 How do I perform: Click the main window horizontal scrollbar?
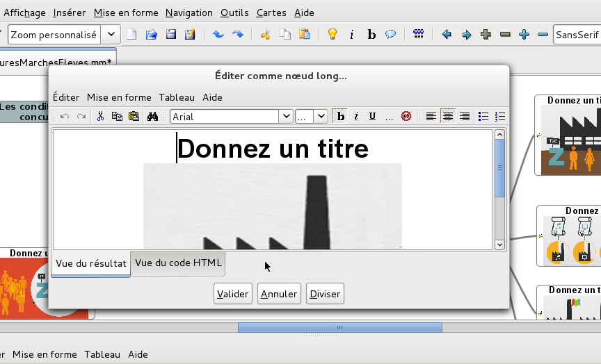coord(339,327)
